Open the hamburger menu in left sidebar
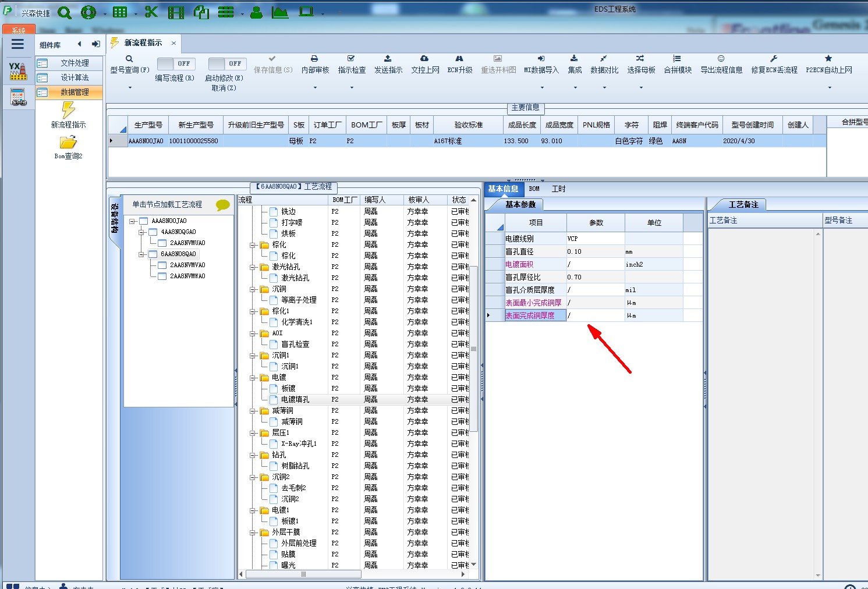The image size is (868, 589). click(x=17, y=44)
